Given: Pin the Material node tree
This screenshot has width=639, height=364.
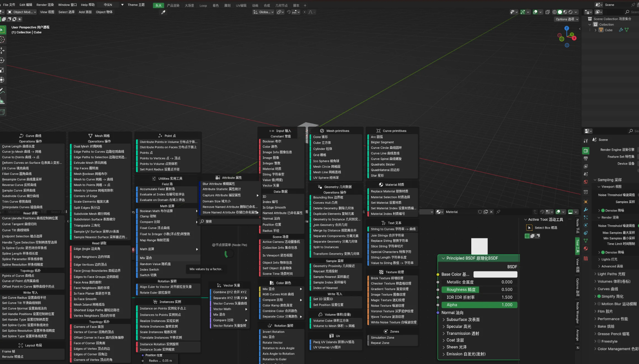Looking at the screenshot, I should [x=498, y=212].
